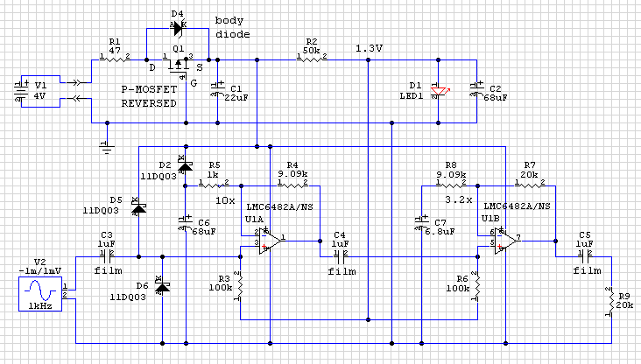This screenshot has height=364, width=641.
Task: Select the C4 1uF film capacitor
Action: (x=340, y=256)
